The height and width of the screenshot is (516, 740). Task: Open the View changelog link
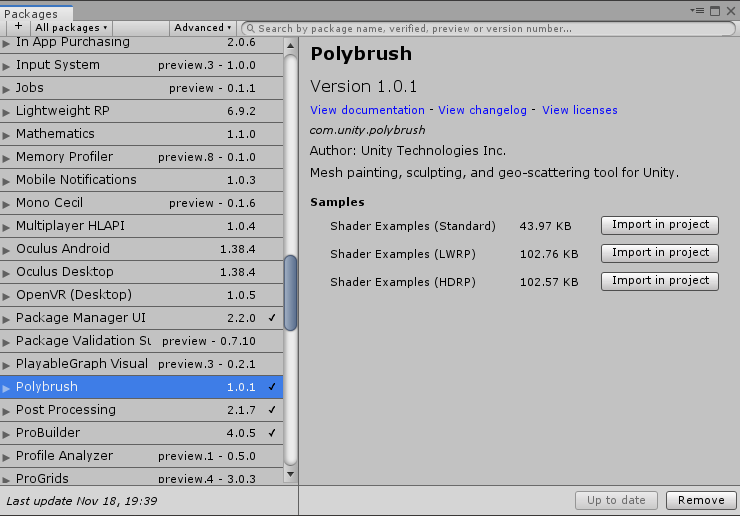point(482,110)
